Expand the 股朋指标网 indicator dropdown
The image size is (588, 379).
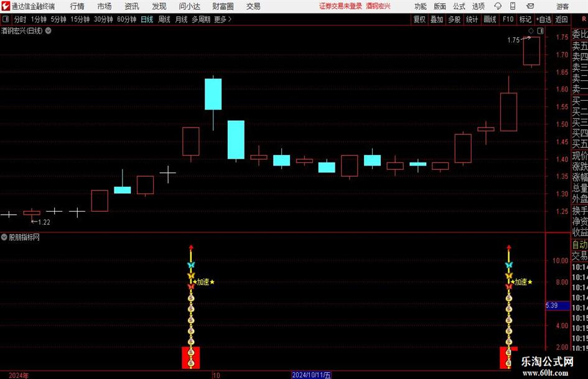tap(4, 237)
